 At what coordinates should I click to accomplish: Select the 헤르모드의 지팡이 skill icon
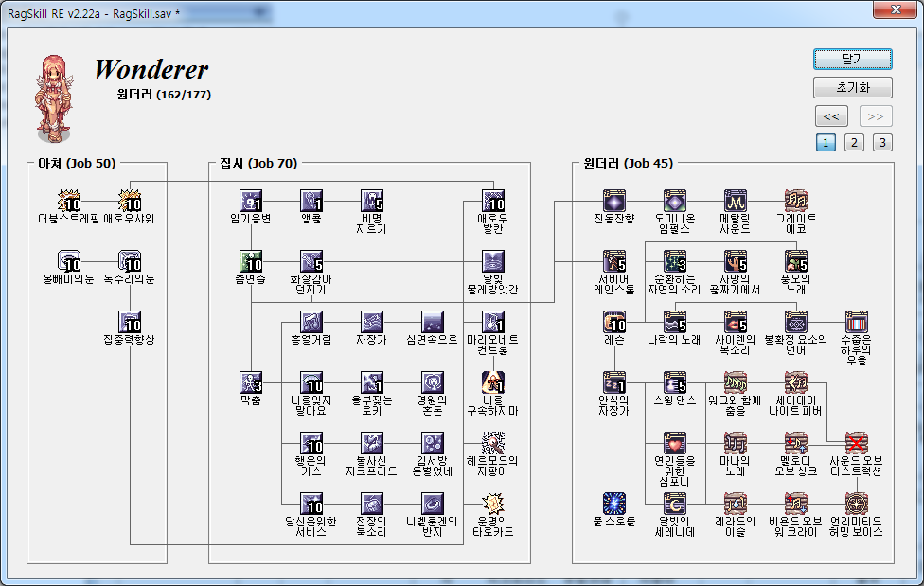coord(493,443)
